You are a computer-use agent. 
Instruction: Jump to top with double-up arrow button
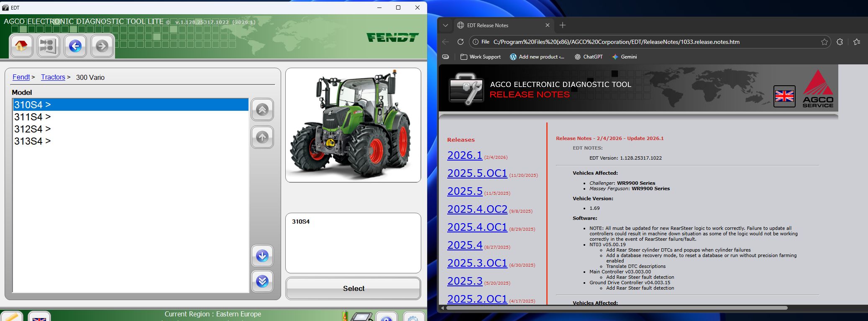pyautogui.click(x=262, y=110)
